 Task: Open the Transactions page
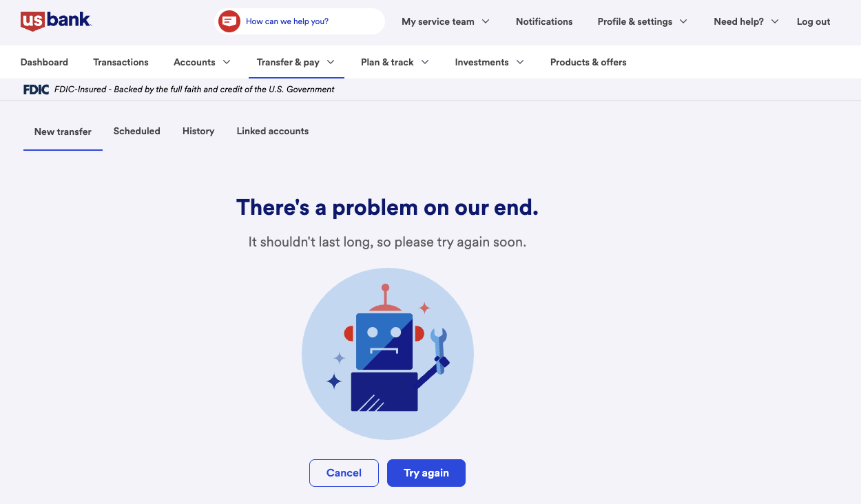(x=121, y=62)
